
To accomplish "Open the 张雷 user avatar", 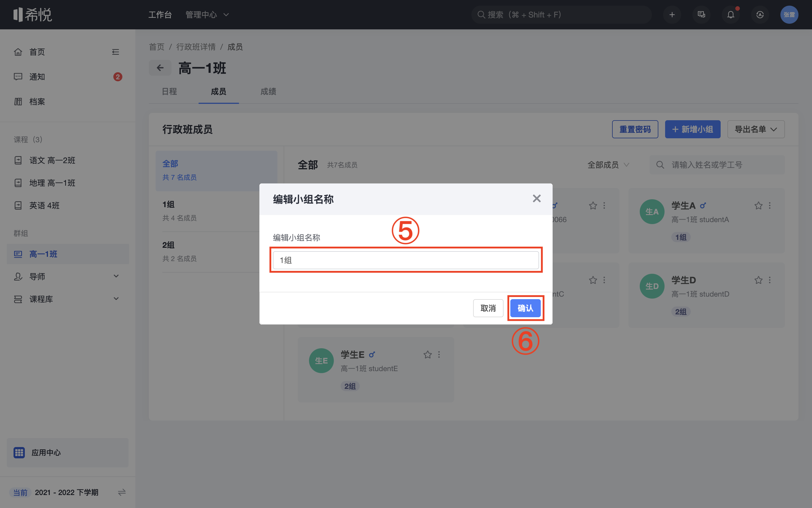I will click(x=789, y=15).
